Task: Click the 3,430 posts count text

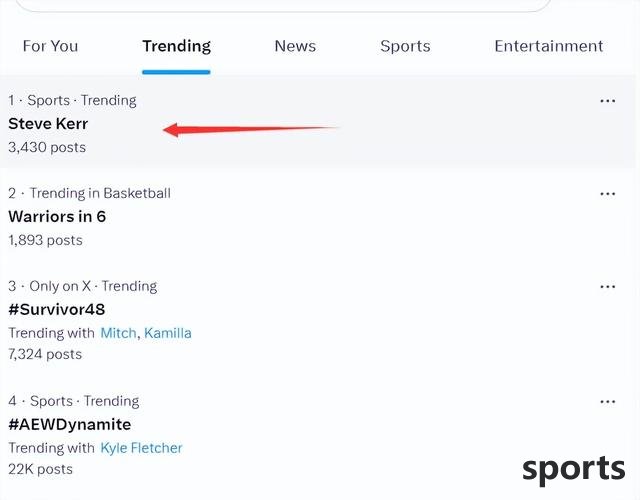Action: [x=47, y=147]
